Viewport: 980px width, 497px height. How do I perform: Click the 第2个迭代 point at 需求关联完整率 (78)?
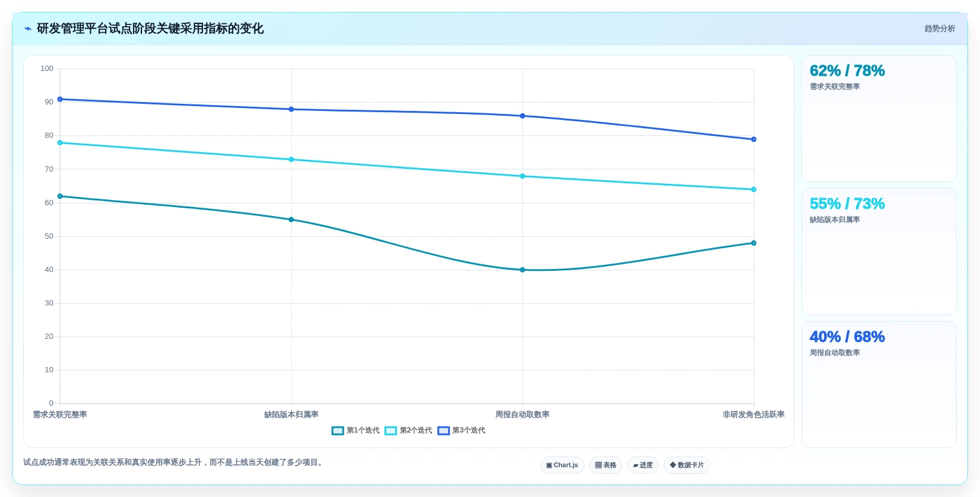(60, 143)
